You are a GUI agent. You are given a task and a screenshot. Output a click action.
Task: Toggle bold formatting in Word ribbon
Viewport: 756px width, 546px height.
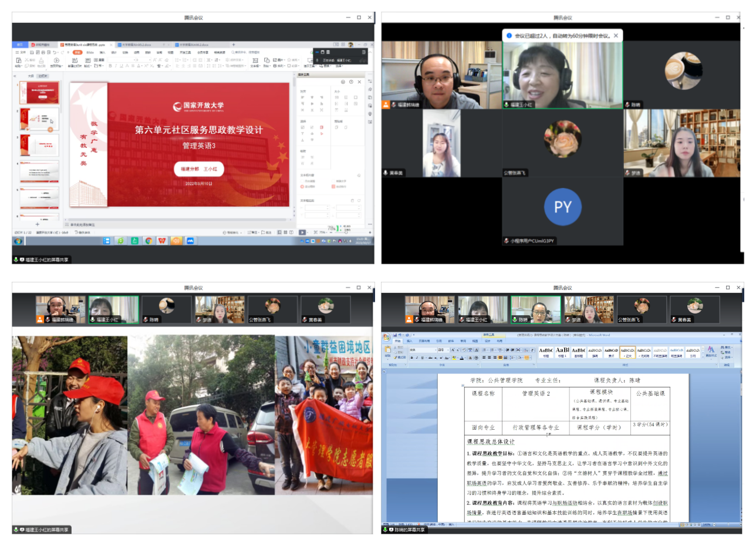tap(412, 358)
